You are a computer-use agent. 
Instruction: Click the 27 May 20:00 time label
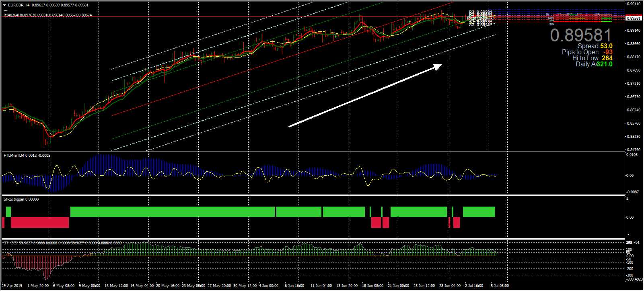click(x=219, y=286)
